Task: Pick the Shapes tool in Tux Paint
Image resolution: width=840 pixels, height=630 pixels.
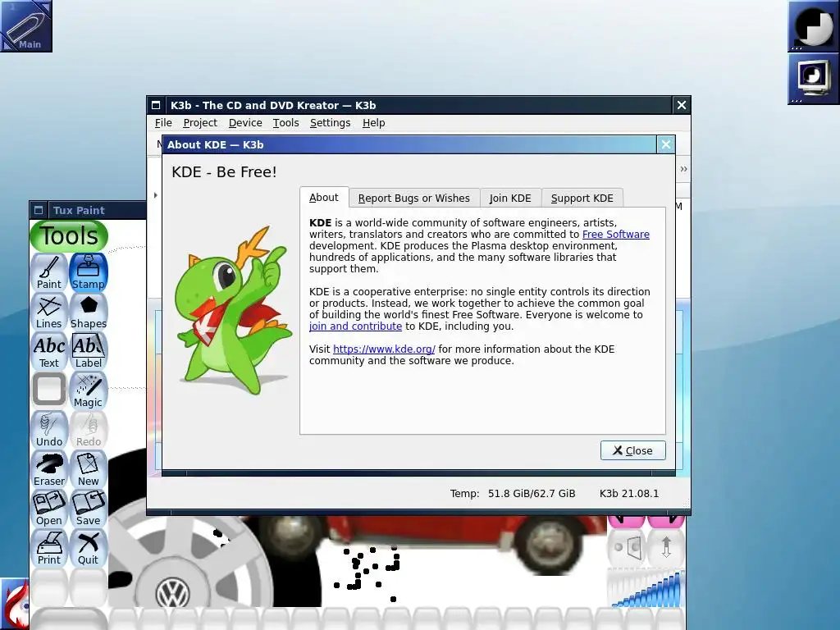Action: click(x=89, y=312)
